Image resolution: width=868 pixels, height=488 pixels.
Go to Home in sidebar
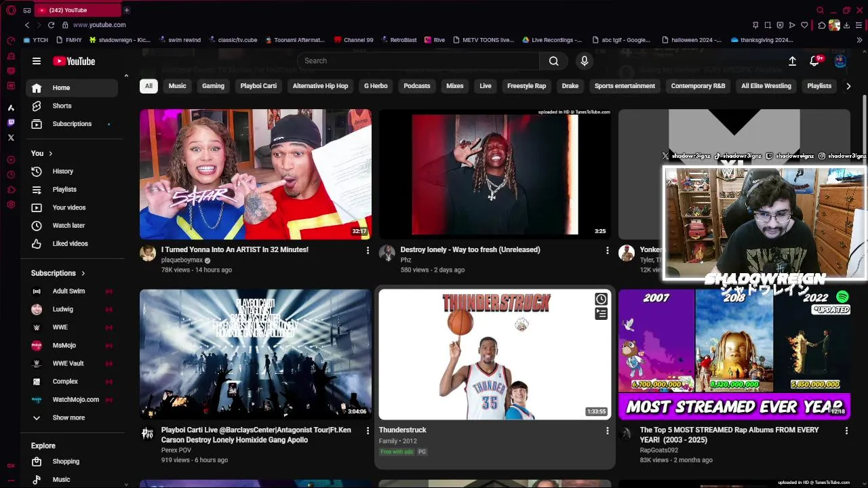coord(72,88)
